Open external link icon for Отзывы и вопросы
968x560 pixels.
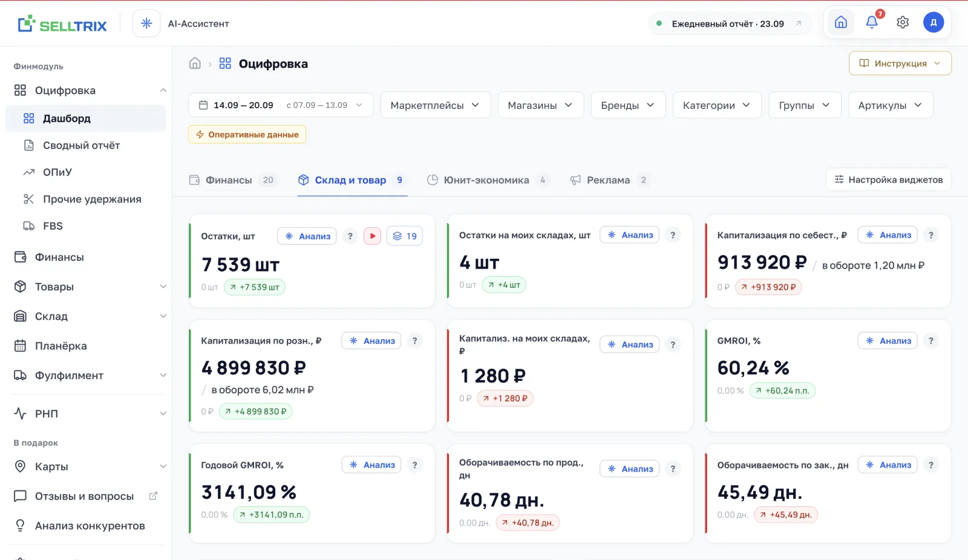coord(153,496)
